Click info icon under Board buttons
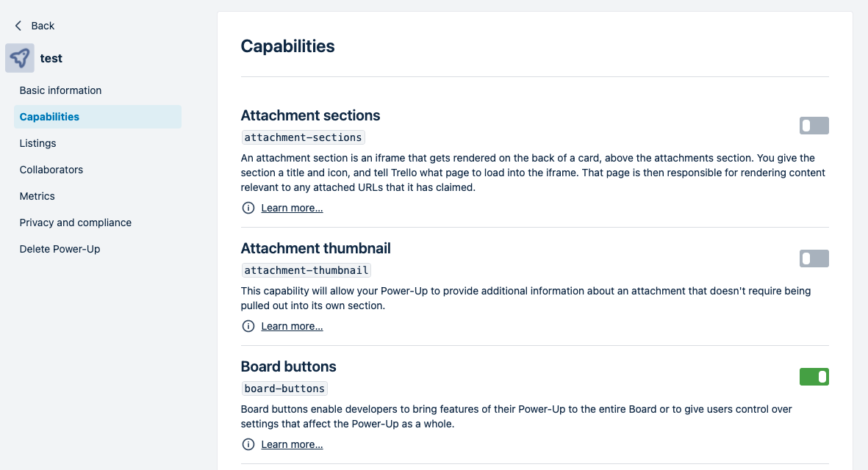This screenshot has height=470, width=868. (248, 444)
